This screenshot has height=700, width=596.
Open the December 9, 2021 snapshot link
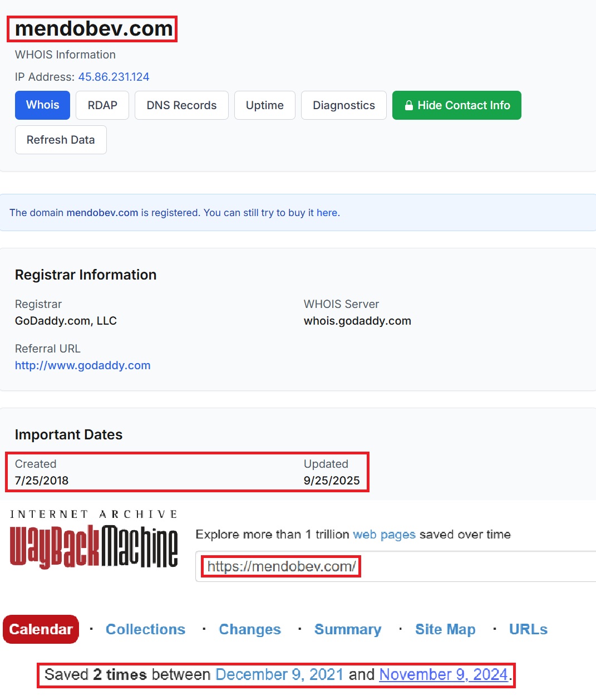(279, 674)
